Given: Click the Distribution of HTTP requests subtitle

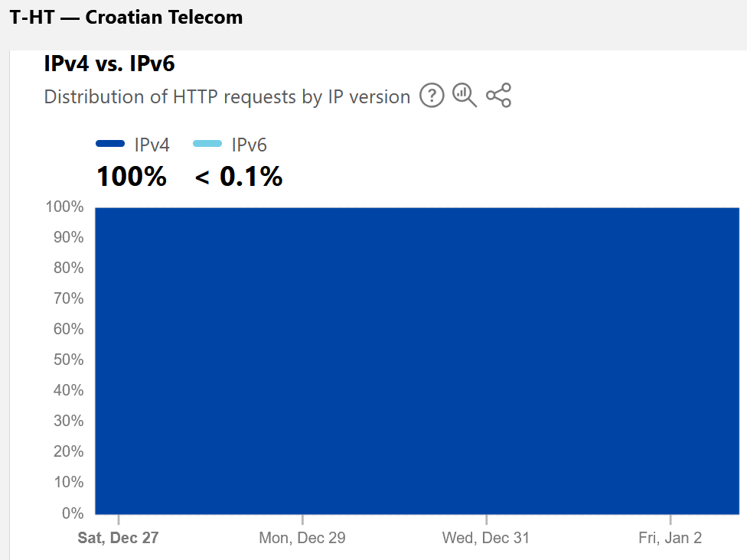Looking at the screenshot, I should pyautogui.click(x=227, y=96).
